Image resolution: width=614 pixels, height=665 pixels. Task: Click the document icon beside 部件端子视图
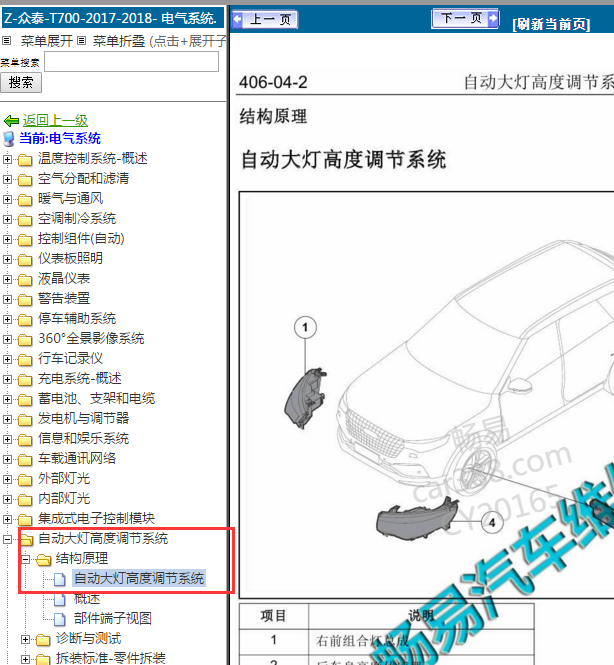(x=60, y=619)
